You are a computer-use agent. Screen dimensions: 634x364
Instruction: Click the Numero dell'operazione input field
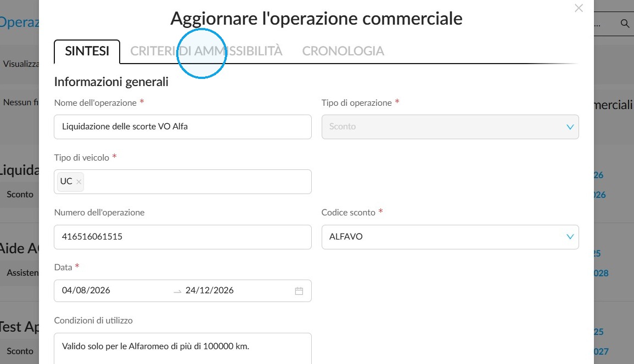[183, 237]
